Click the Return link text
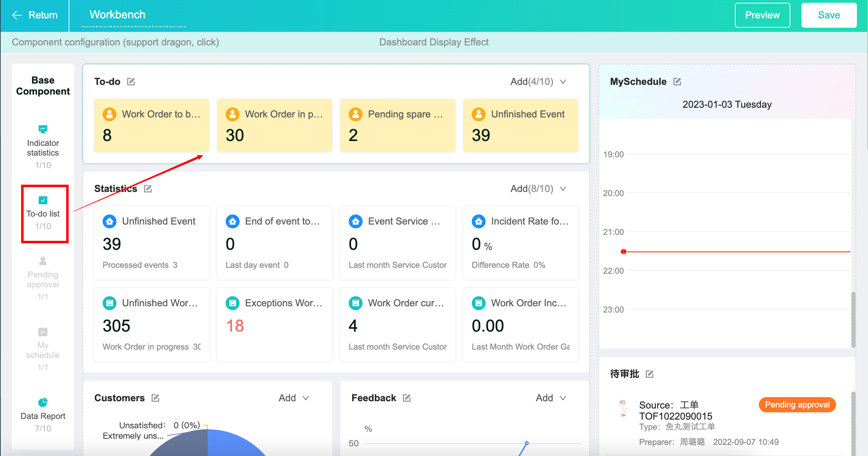 43,15
